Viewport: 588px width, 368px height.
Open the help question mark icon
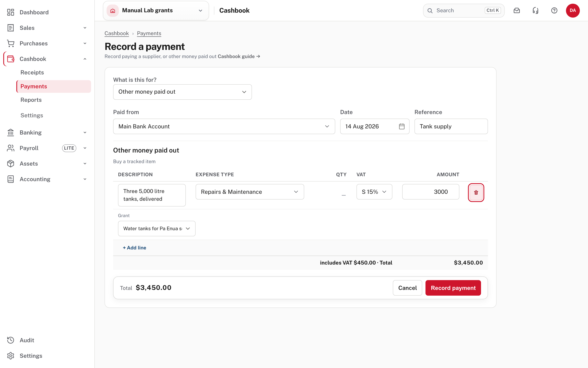554,10
